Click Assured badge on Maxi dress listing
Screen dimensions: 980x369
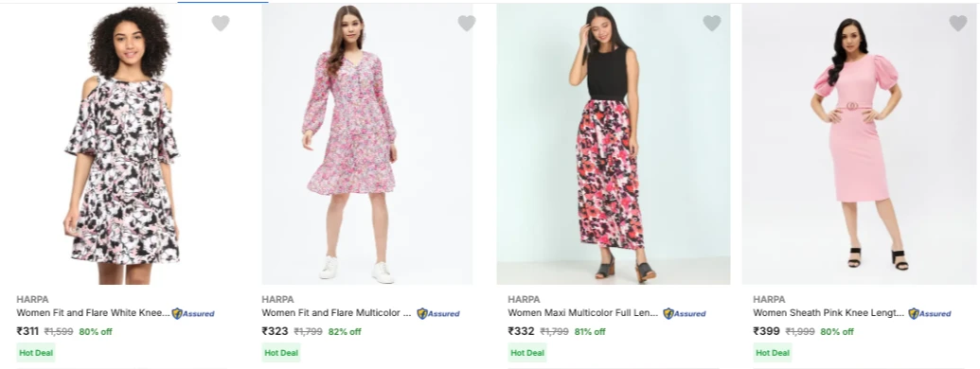(685, 313)
